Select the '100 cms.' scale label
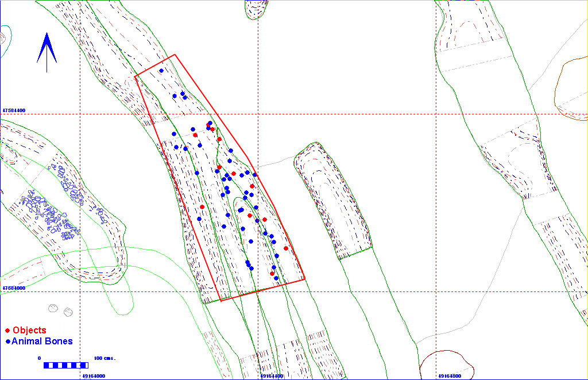Image resolution: width=588 pixels, height=380 pixels. coord(105,358)
